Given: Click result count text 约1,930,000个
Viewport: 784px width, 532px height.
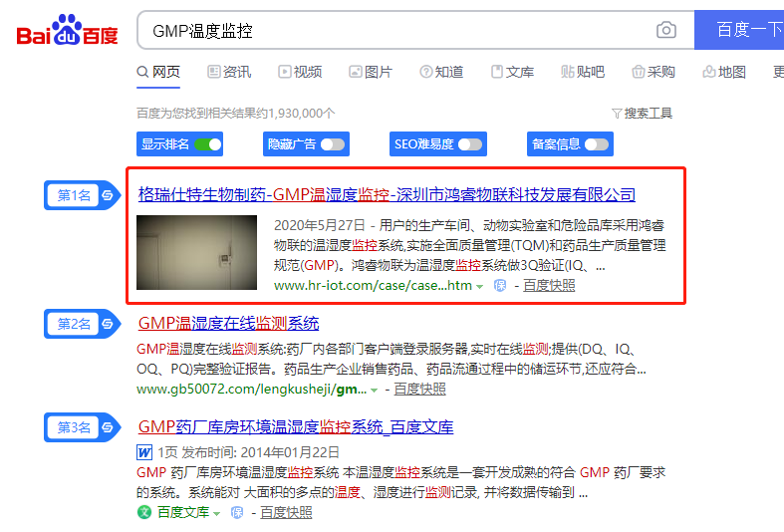Looking at the screenshot, I should (296, 114).
